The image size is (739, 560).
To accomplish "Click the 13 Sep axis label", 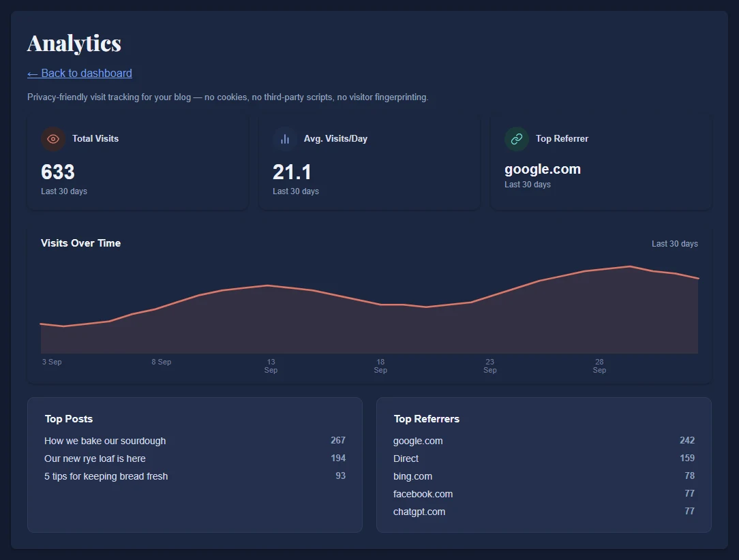I will tap(271, 366).
